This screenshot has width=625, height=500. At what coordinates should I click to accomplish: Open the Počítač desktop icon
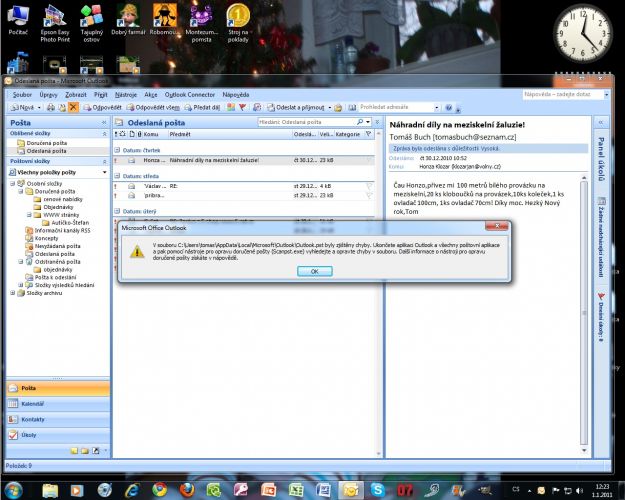[x=18, y=20]
